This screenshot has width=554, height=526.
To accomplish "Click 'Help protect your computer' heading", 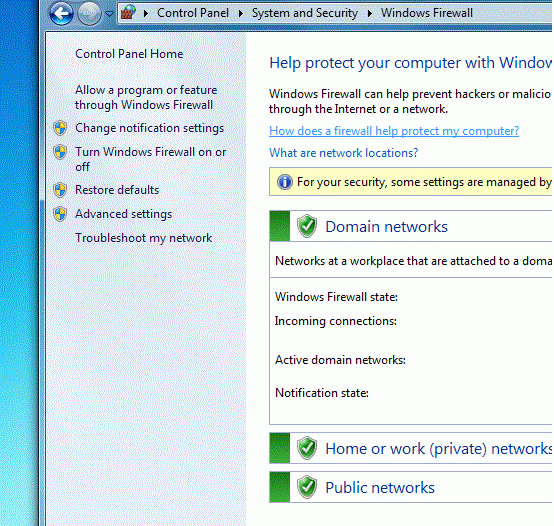I will coord(411,63).
